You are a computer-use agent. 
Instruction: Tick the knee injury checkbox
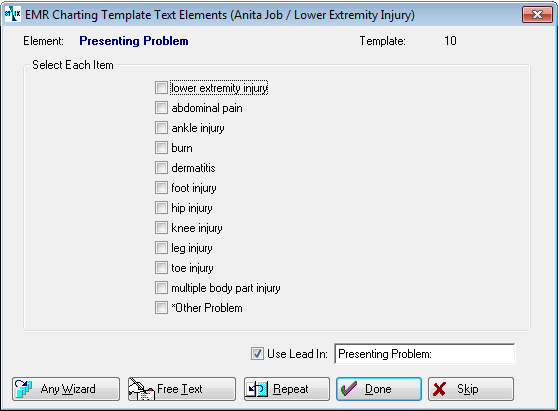click(161, 227)
